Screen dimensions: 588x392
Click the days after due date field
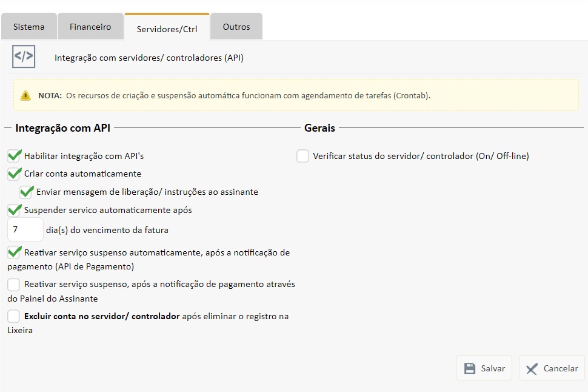tap(25, 231)
